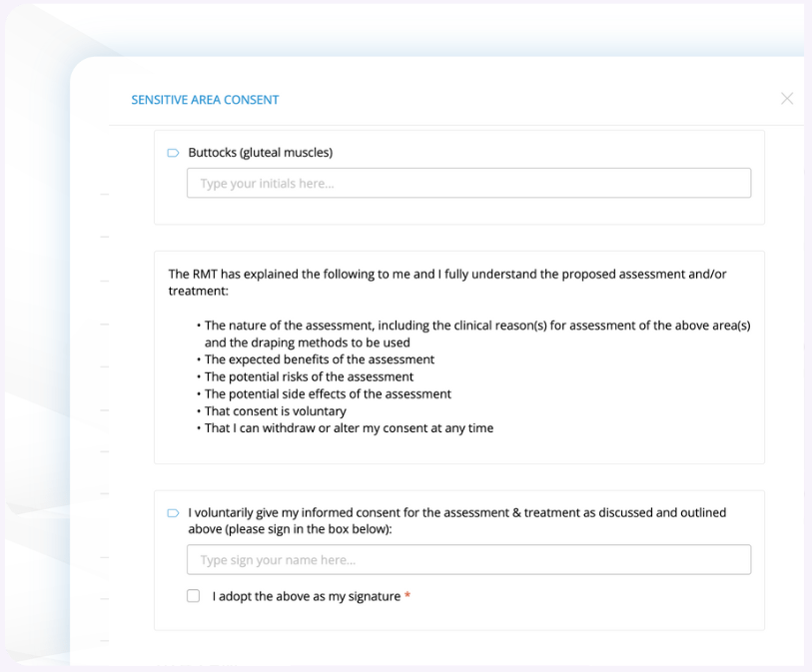812x672 pixels.
Task: Click 'The nature of the assessment' bullet
Action: [477, 334]
